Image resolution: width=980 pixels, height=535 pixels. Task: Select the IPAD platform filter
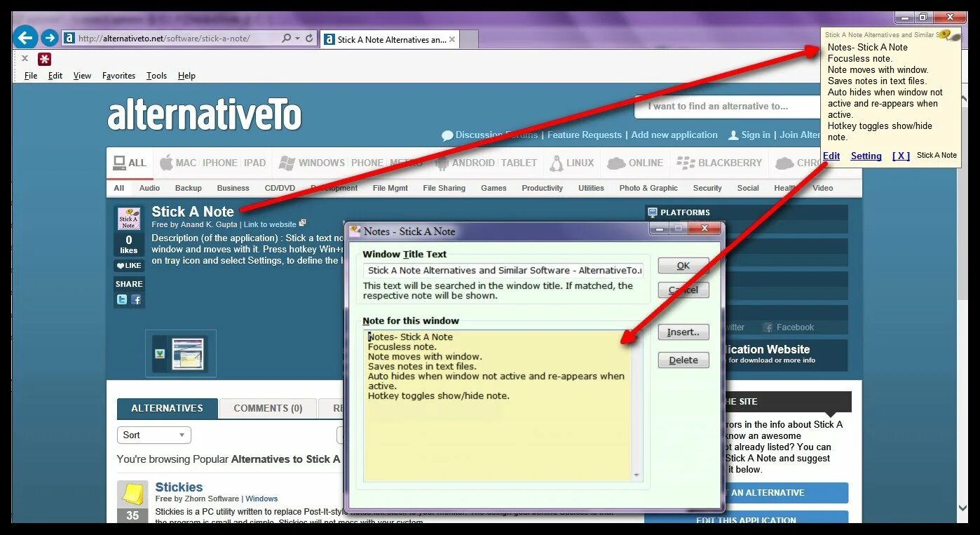coord(254,163)
